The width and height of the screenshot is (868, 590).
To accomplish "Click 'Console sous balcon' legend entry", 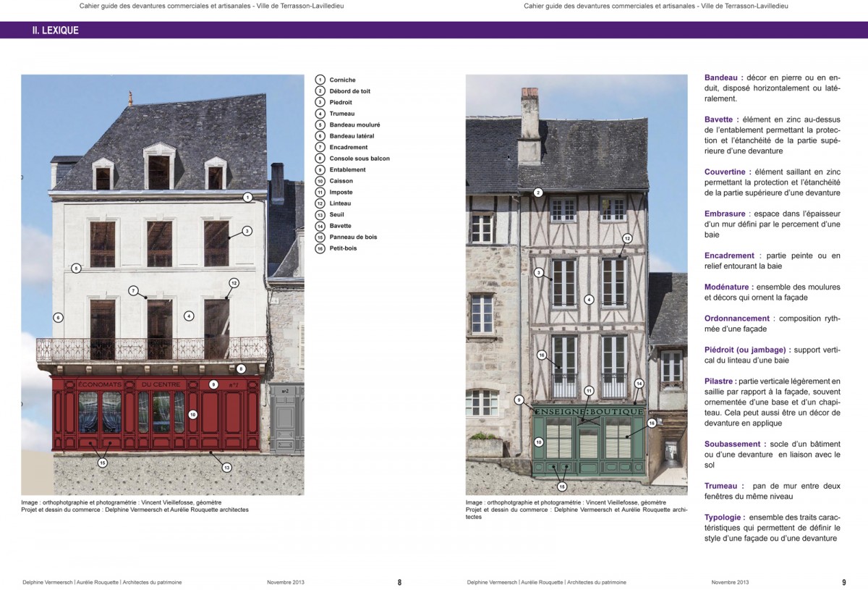I will coord(359,159).
